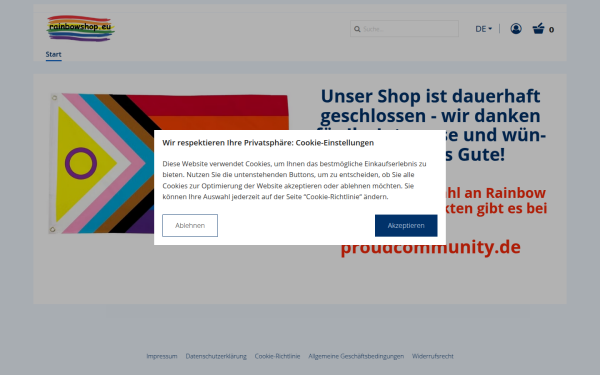Open the Impressum footer link
The image size is (600, 375).
[x=162, y=356]
